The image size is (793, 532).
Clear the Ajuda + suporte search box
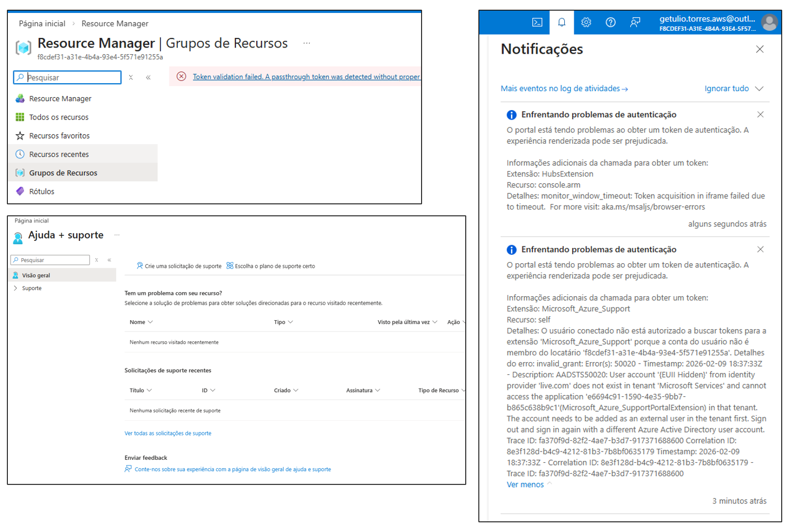tap(97, 260)
